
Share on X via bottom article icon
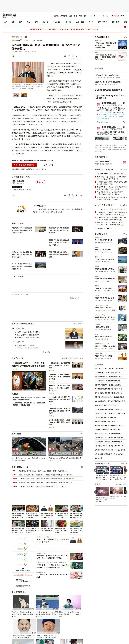pos(73,195)
